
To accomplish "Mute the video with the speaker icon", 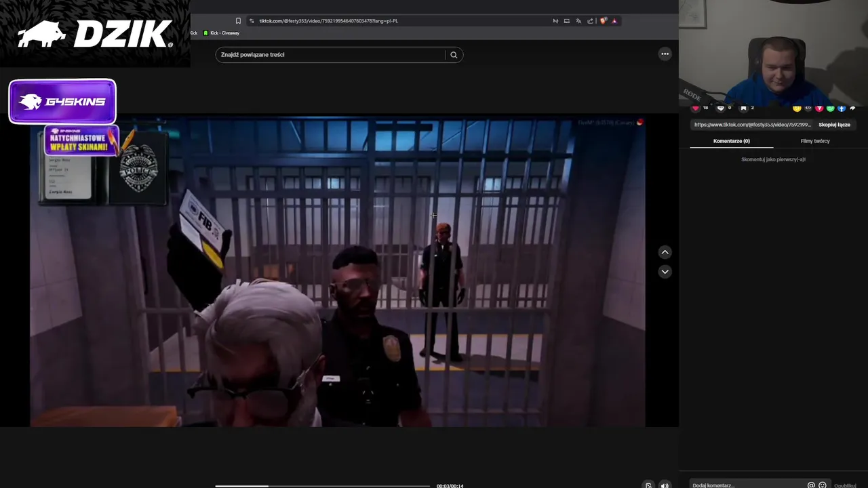I will pos(665,485).
